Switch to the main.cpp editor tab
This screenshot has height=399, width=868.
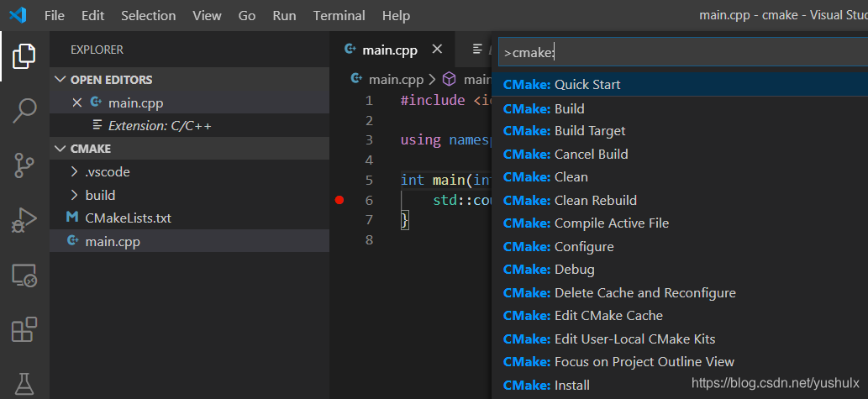point(390,50)
